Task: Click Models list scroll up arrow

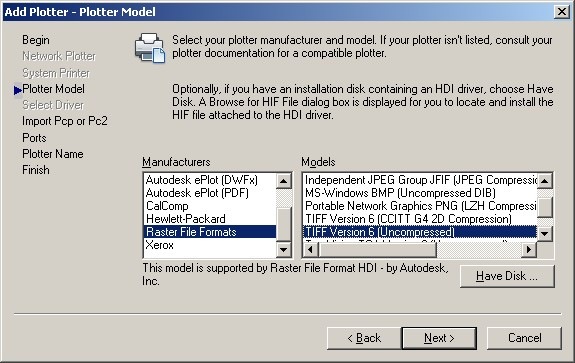Action: click(545, 181)
